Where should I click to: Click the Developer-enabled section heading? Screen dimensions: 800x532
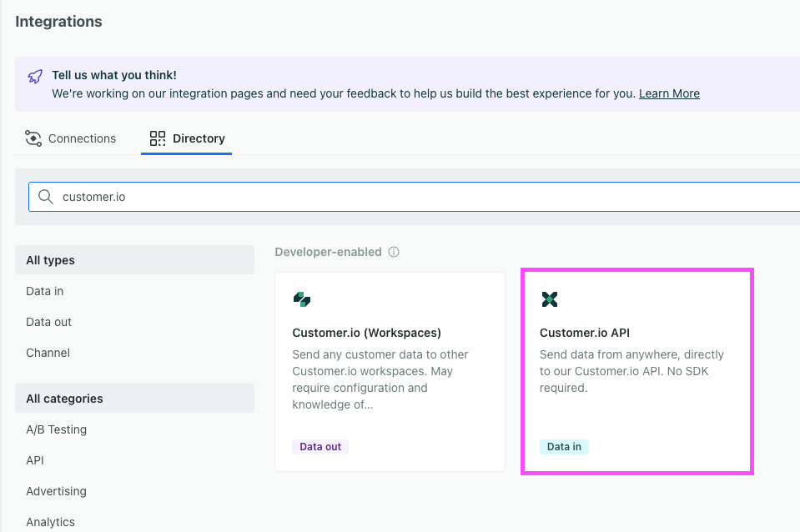tap(328, 252)
